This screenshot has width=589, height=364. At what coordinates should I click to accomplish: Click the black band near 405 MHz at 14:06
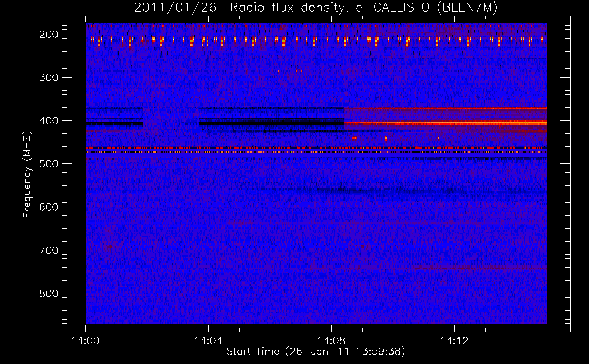(271, 123)
